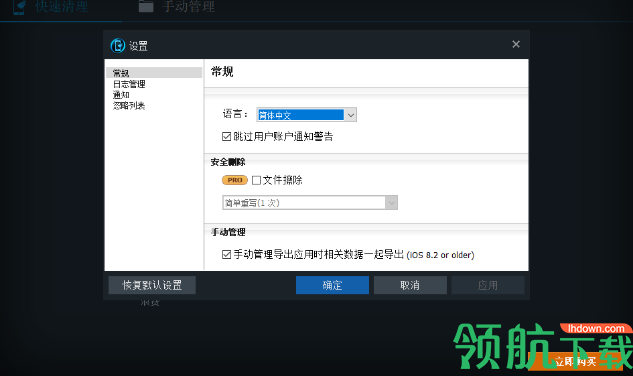Toggle 跳过用户账户通知警告 checkbox
The height and width of the screenshot is (376, 633).
click(x=226, y=137)
